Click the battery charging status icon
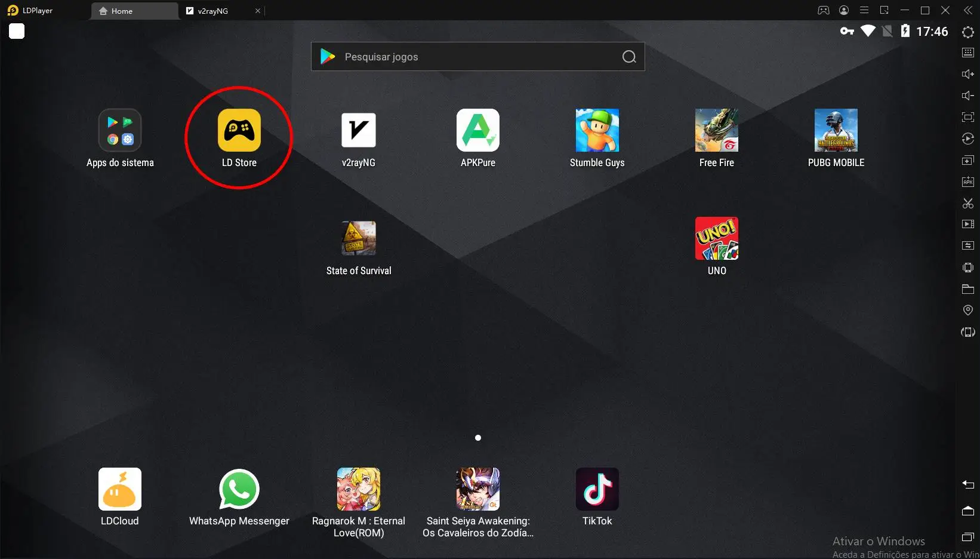980x559 pixels. coord(905,31)
